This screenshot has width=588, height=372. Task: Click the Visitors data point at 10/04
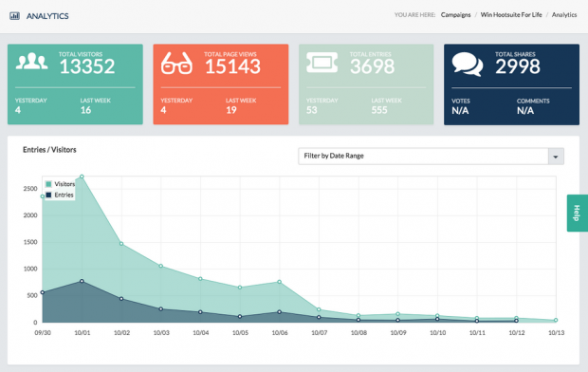pos(200,279)
